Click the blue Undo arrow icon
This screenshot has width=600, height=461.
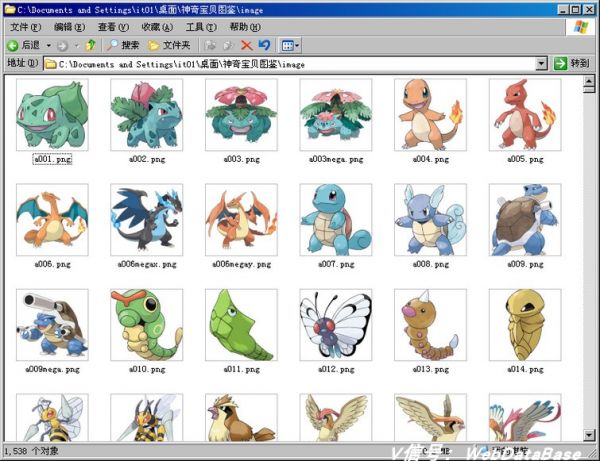point(264,46)
